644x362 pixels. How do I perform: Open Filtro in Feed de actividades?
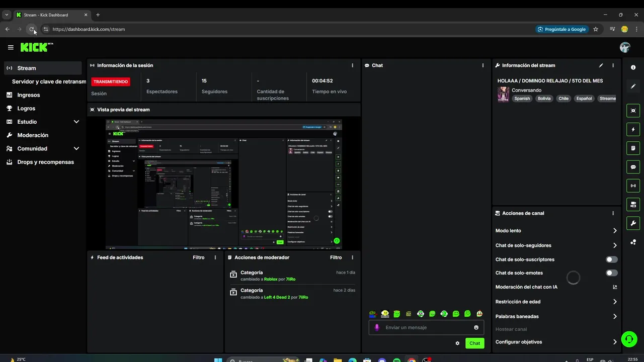[199, 257]
